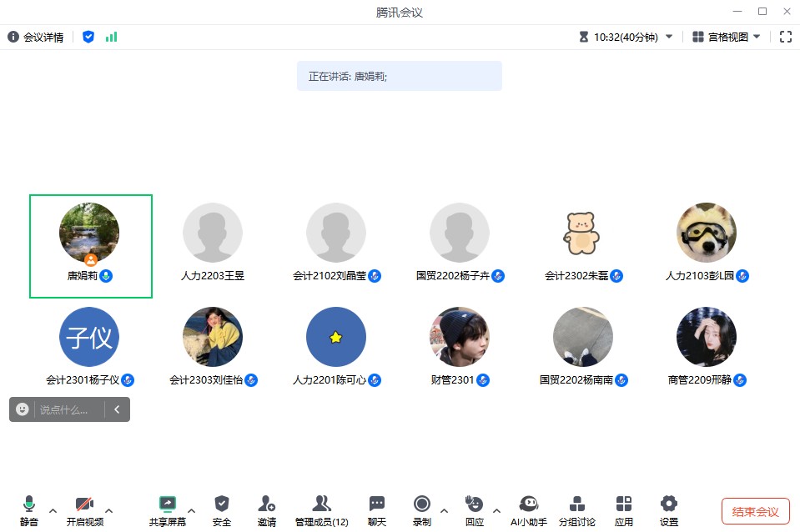Click the Share Screen (共享屏幕) icon
Screen dimensions: 800x532
(x=168, y=504)
